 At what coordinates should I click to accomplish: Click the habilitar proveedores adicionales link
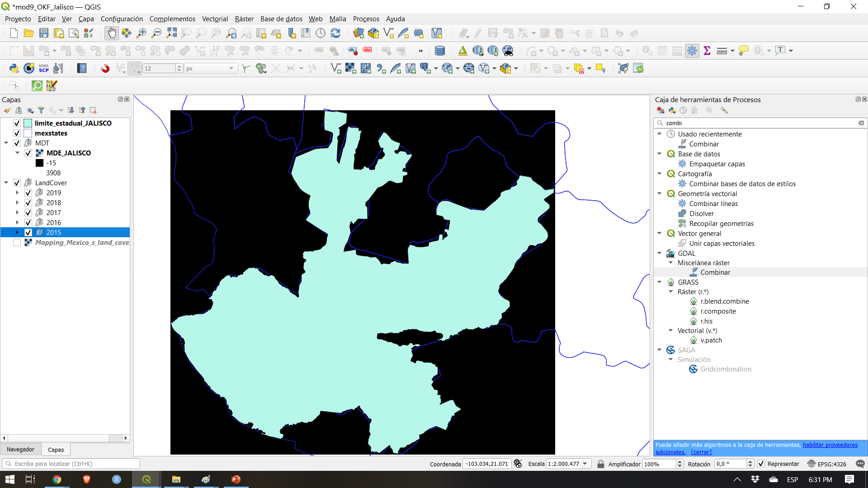point(756,448)
